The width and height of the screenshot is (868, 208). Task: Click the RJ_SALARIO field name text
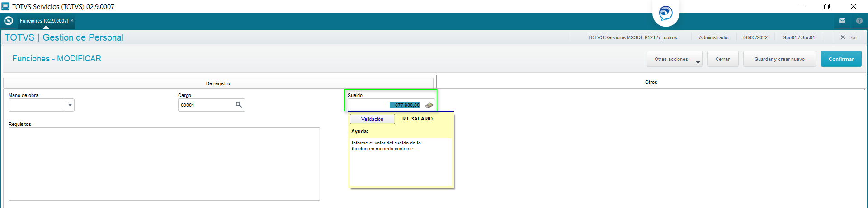417,119
